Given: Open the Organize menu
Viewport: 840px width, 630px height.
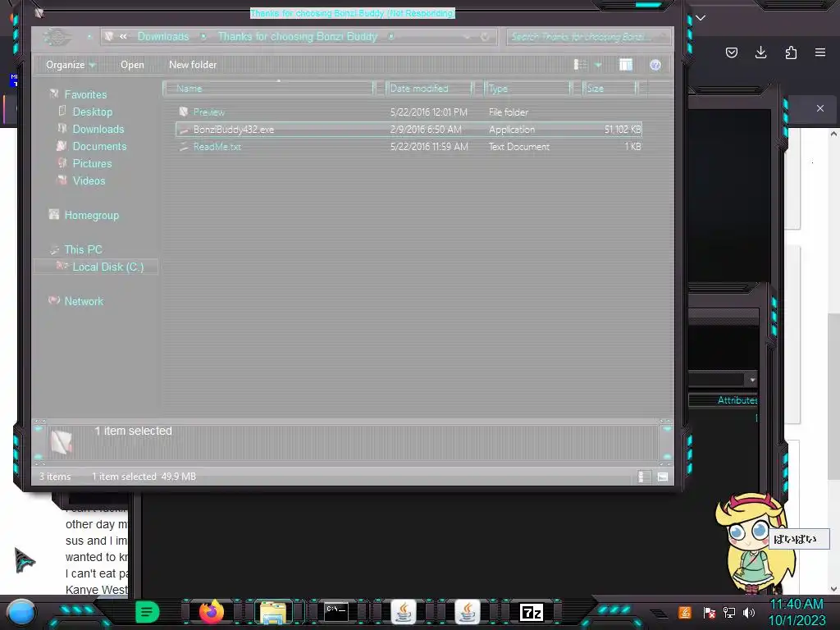Looking at the screenshot, I should tap(71, 65).
